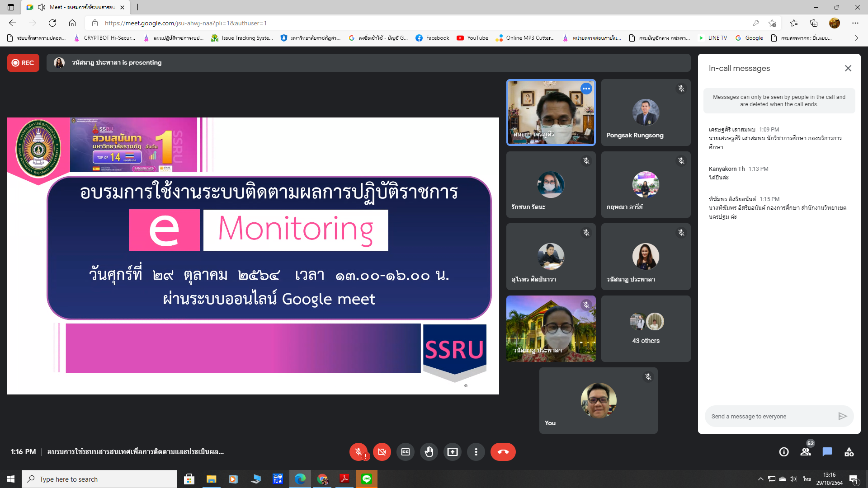Toggle closed captions button
This screenshot has width=868, height=488.
coord(406,452)
